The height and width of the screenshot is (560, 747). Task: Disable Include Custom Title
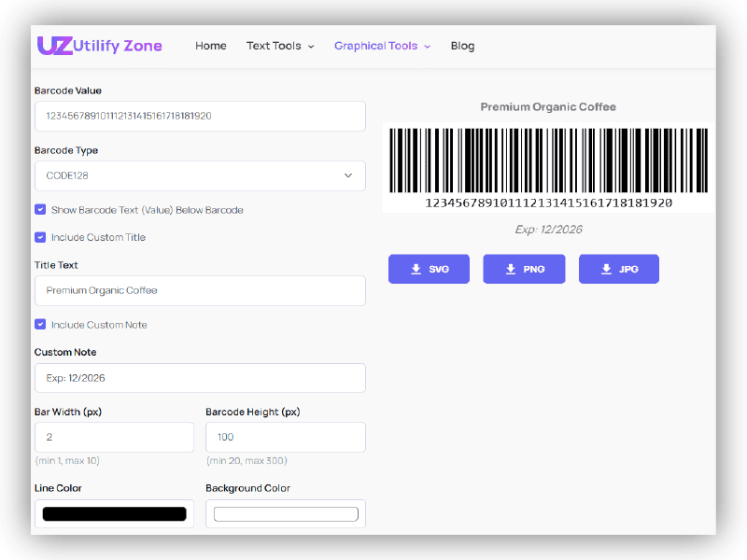coord(40,237)
